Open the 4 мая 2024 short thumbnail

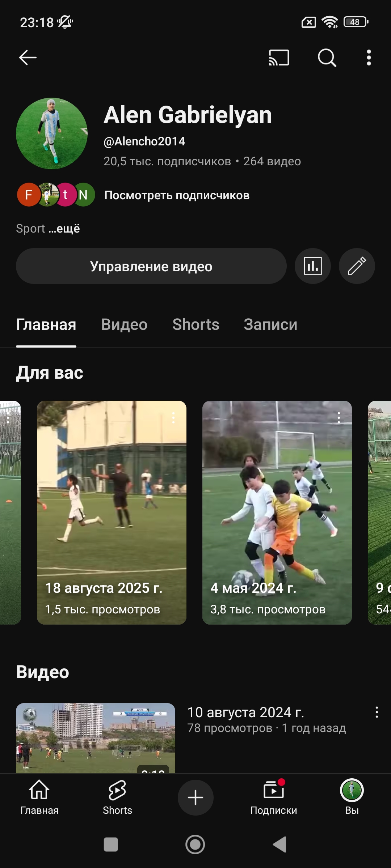tap(277, 506)
